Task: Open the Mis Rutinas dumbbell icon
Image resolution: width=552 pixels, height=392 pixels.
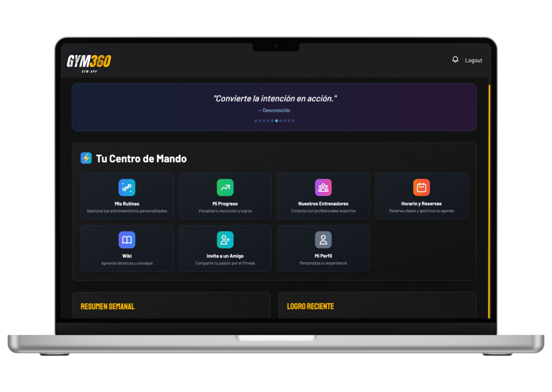Action: coord(127,188)
